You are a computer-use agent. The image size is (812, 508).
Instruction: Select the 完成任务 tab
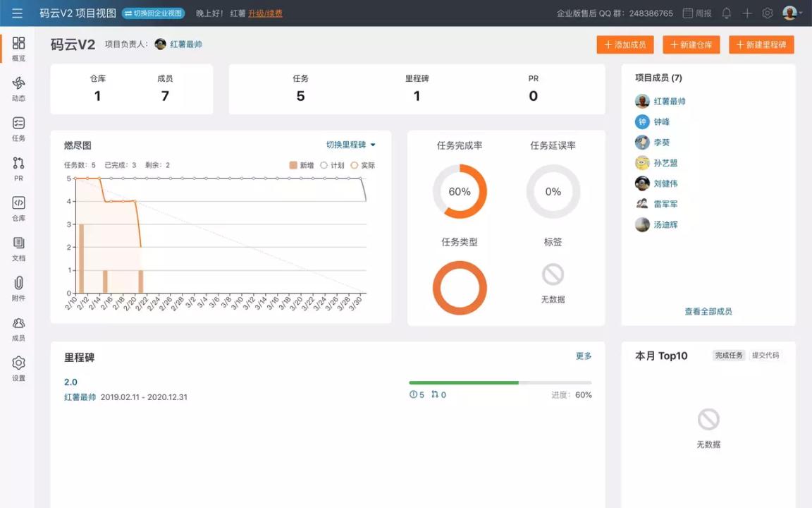click(729, 356)
